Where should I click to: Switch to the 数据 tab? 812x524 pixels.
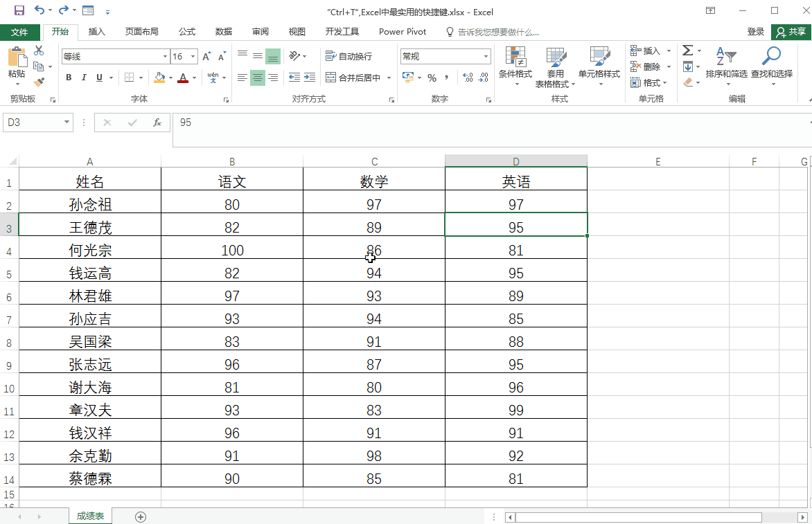[224, 32]
